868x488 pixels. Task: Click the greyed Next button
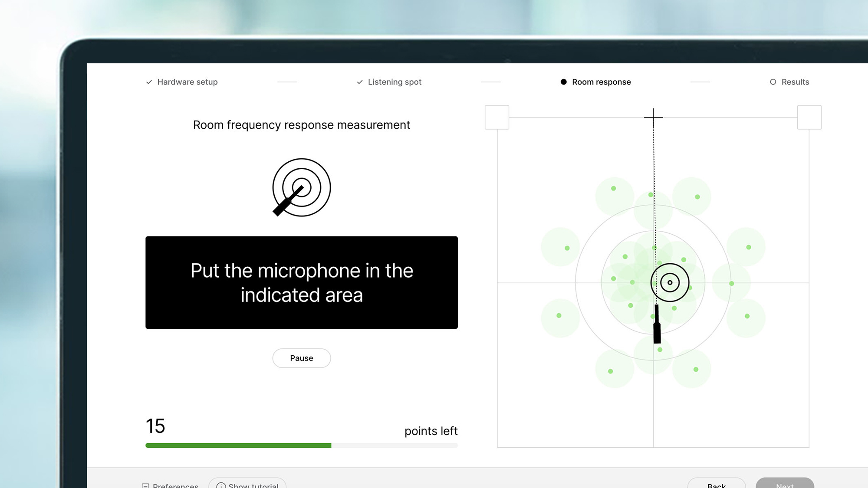784,485
